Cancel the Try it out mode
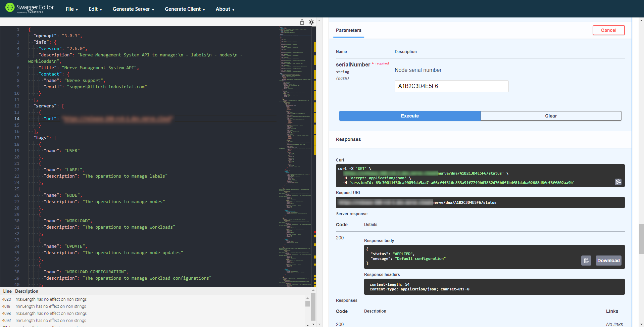The height and width of the screenshot is (327, 644). click(608, 30)
